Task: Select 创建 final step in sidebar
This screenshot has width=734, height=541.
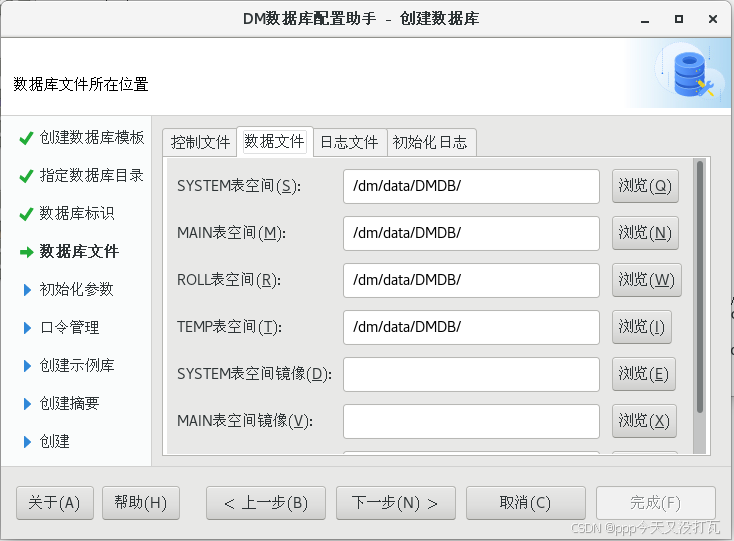Action: coord(54,441)
